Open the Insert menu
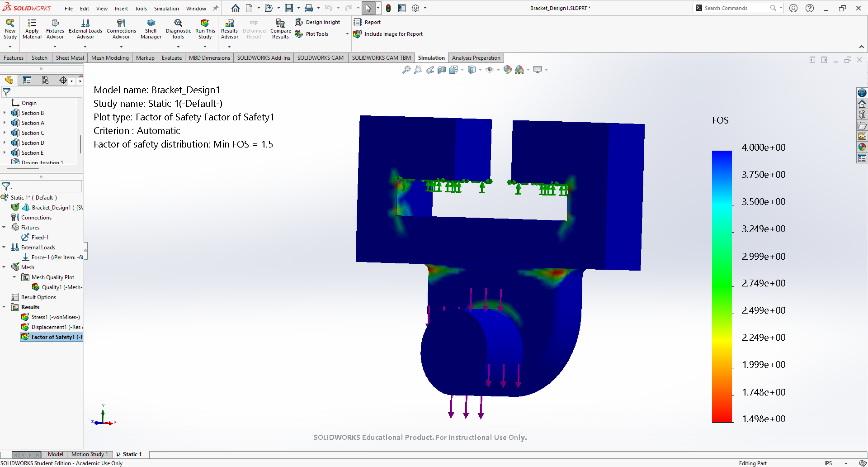868x467 pixels. click(x=121, y=9)
